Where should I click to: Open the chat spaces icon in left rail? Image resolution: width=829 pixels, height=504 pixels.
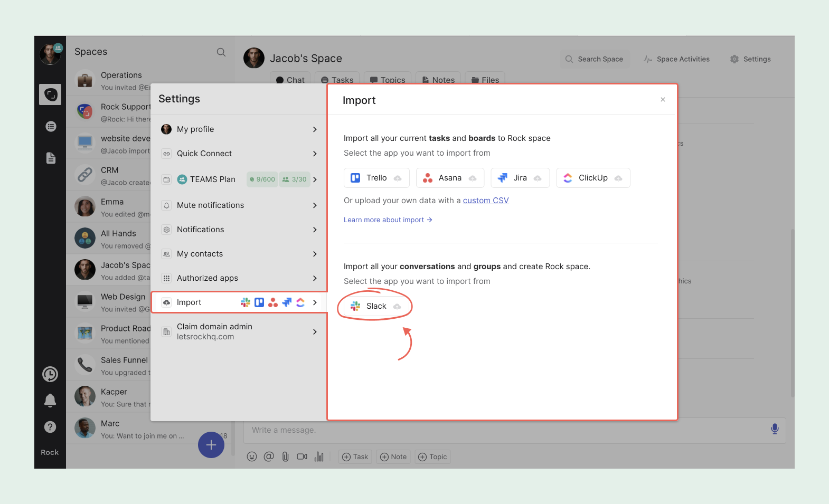50,94
